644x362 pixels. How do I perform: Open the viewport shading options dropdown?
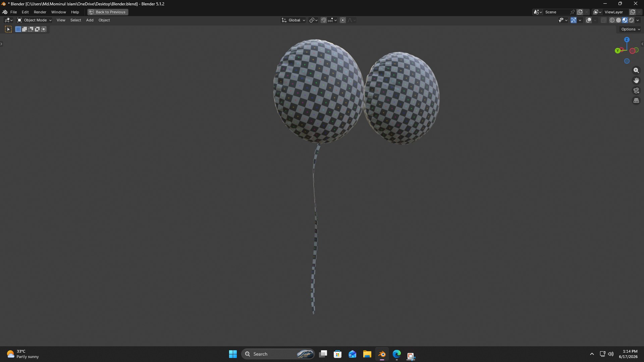638,20
